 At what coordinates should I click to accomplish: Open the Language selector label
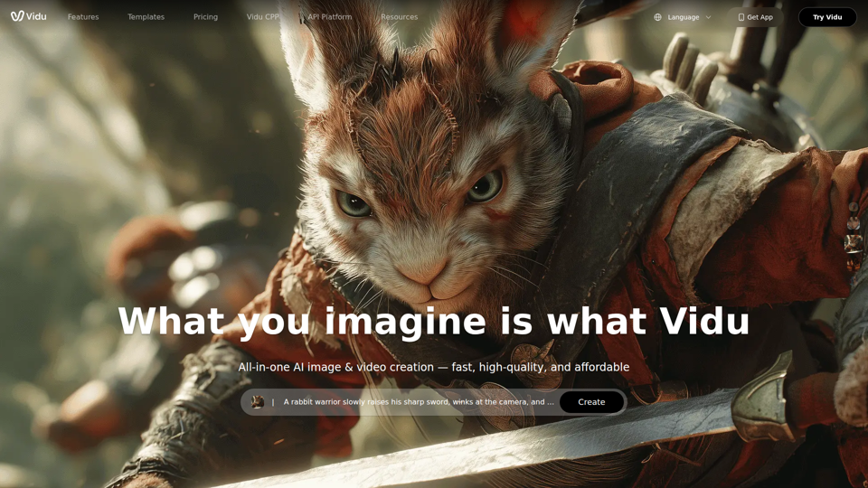click(x=684, y=17)
